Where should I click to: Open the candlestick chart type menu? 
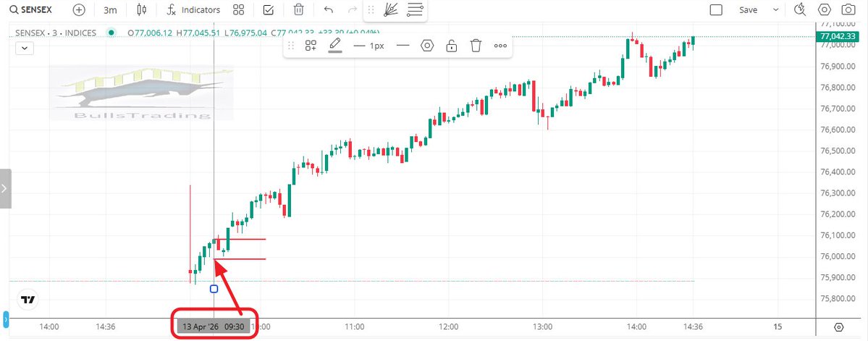142,9
